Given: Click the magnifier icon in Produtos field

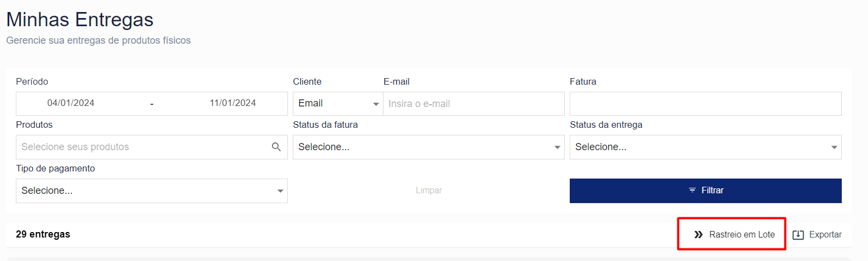Looking at the screenshot, I should [x=276, y=147].
